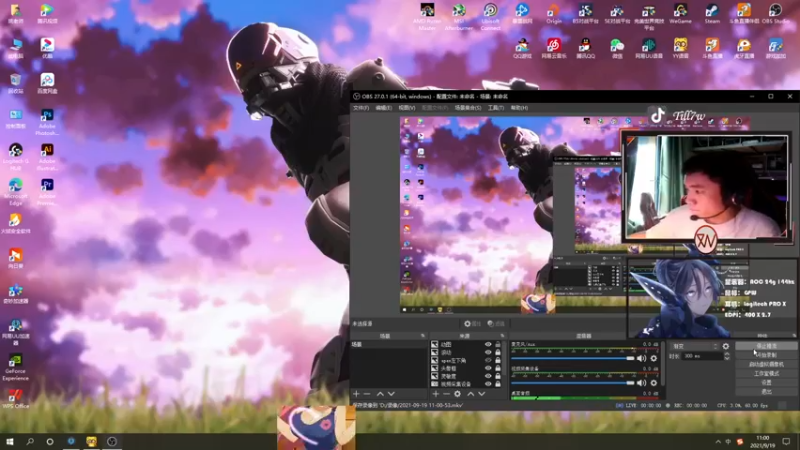Open the 场景集合(S) menu
This screenshot has width=800, height=450.
(468, 108)
